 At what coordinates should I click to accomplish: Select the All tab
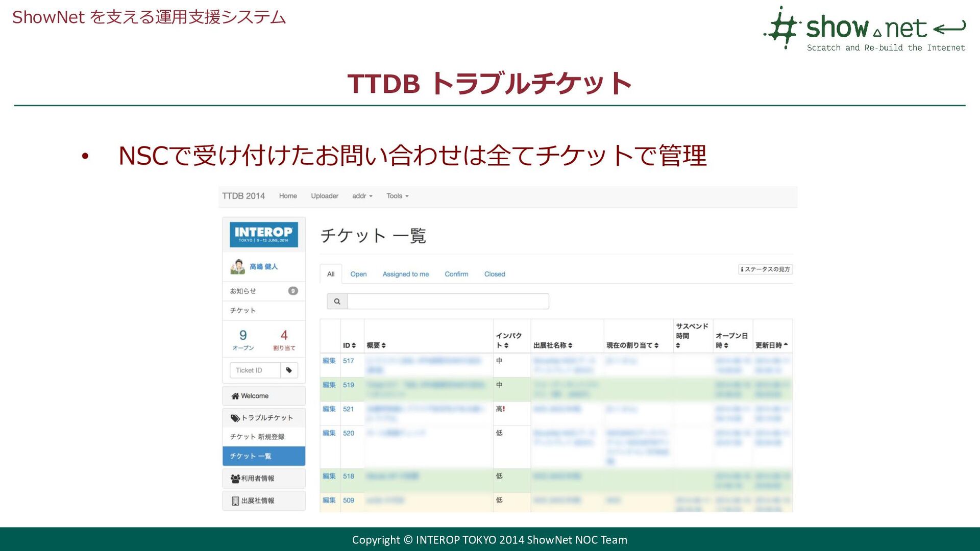(x=331, y=274)
